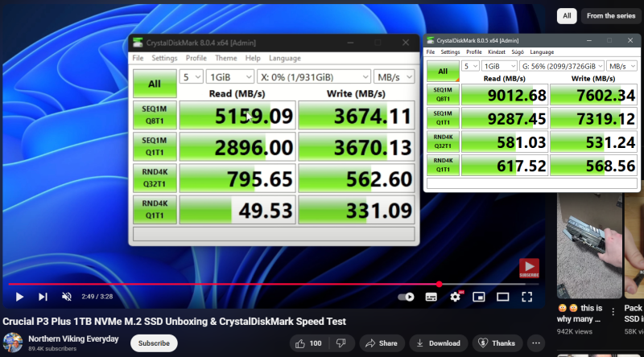This screenshot has width=644, height=357.
Task: Enable the miniplayer
Action: (479, 297)
